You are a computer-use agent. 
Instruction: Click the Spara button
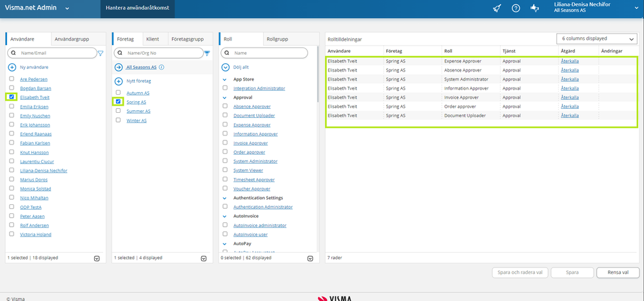tap(572, 272)
